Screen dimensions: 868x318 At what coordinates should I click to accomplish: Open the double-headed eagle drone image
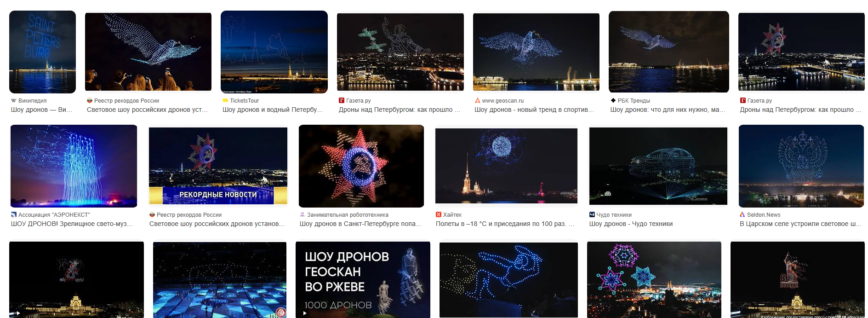[x=801, y=166]
